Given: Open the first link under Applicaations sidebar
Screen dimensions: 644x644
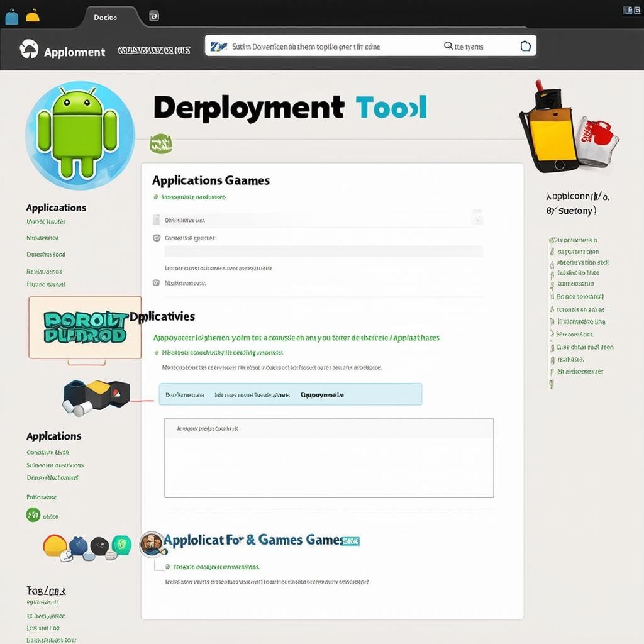Looking at the screenshot, I should pos(46,221).
